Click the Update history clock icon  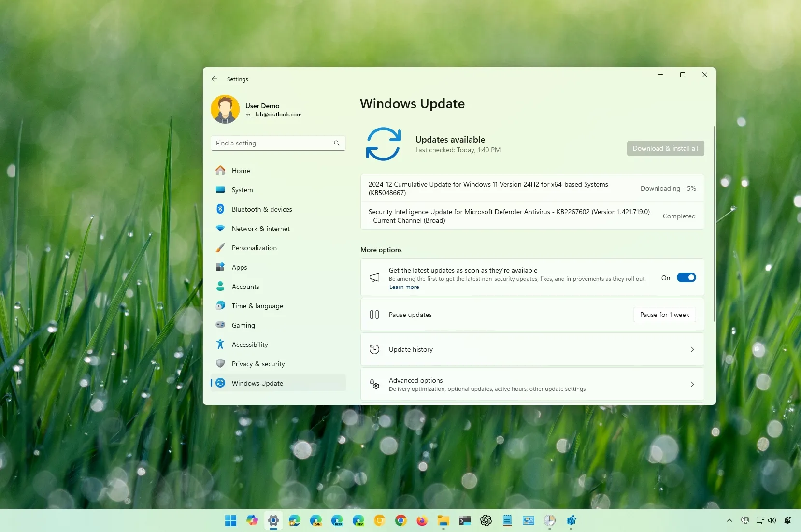(x=374, y=349)
